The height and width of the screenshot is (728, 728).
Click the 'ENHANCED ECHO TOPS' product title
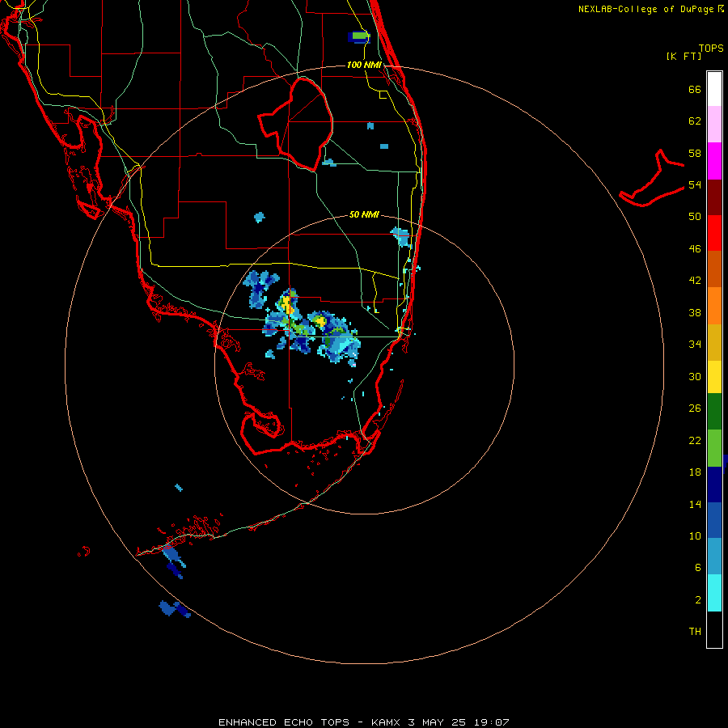tap(284, 722)
